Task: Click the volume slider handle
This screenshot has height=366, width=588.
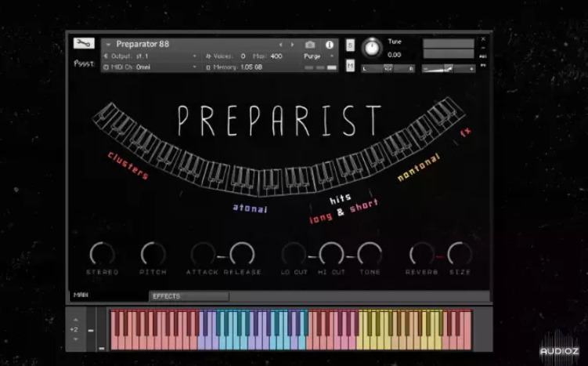Action: coord(448,68)
